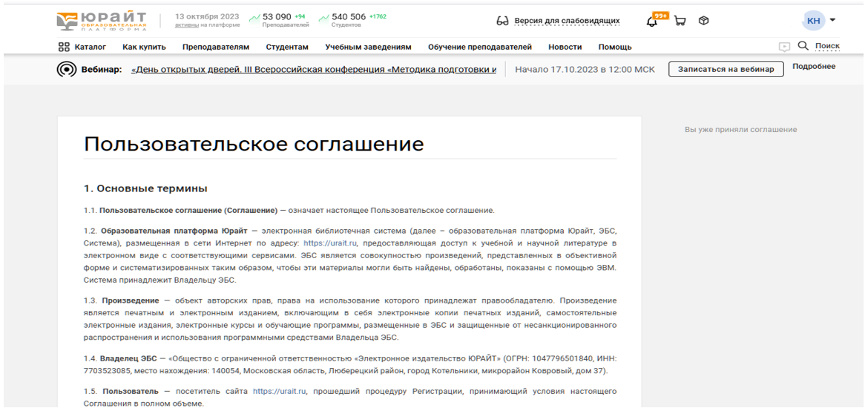This screenshot has height=411, width=868.
Task: Open Помощь menu item
Action: (615, 47)
